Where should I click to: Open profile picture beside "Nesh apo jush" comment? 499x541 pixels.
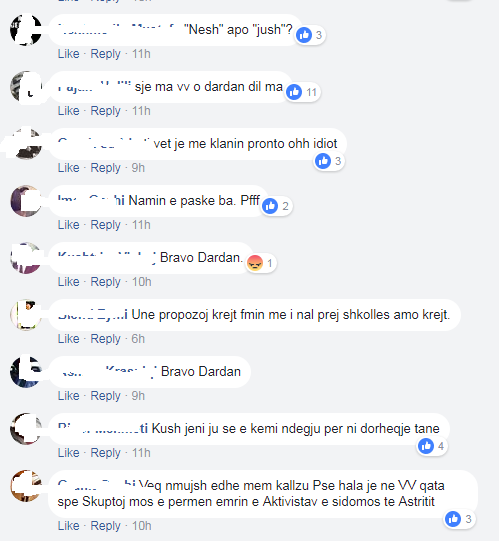pos(26,30)
